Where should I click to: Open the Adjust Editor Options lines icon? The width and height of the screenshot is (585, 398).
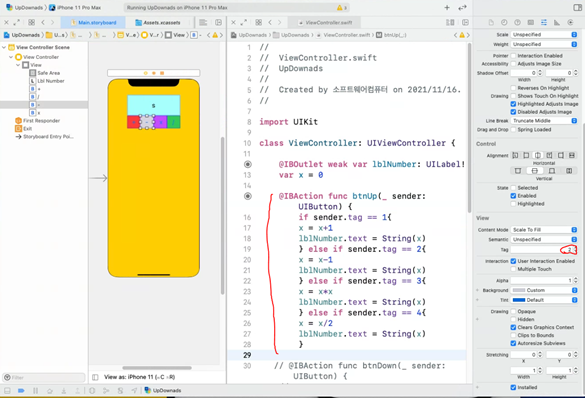[x=203, y=23]
